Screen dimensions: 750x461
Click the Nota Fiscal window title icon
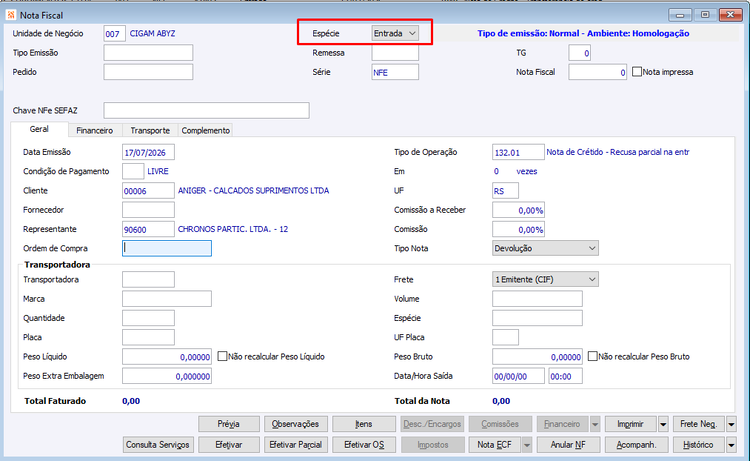[x=11, y=15]
